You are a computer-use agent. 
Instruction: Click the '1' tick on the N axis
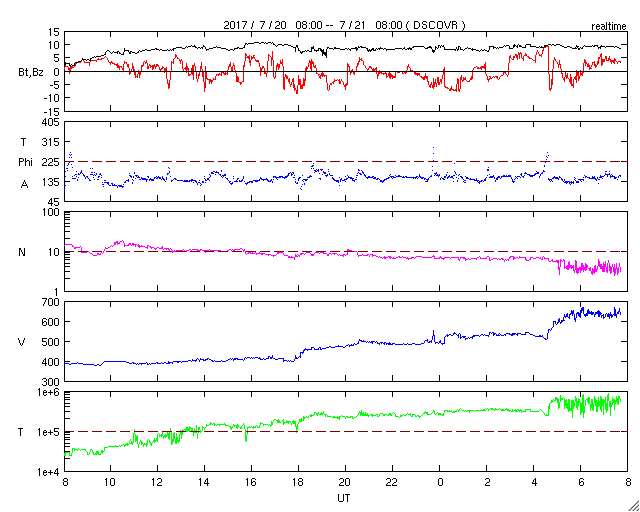coord(57,292)
